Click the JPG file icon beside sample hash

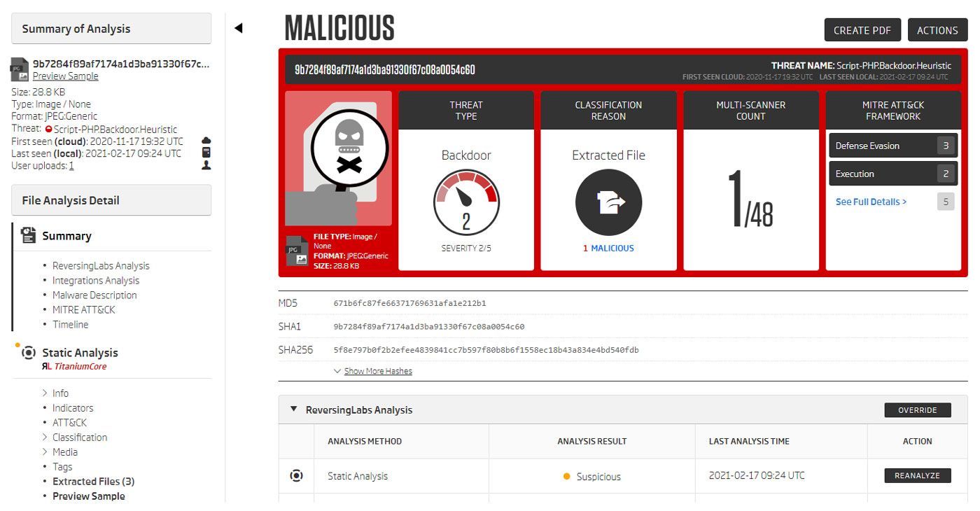pos(20,69)
